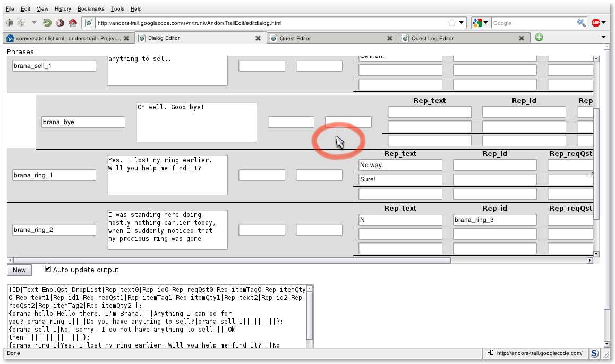Viewport: 615px width, 364px height.
Task: Click the Stop loading button
Action: pos(60,23)
